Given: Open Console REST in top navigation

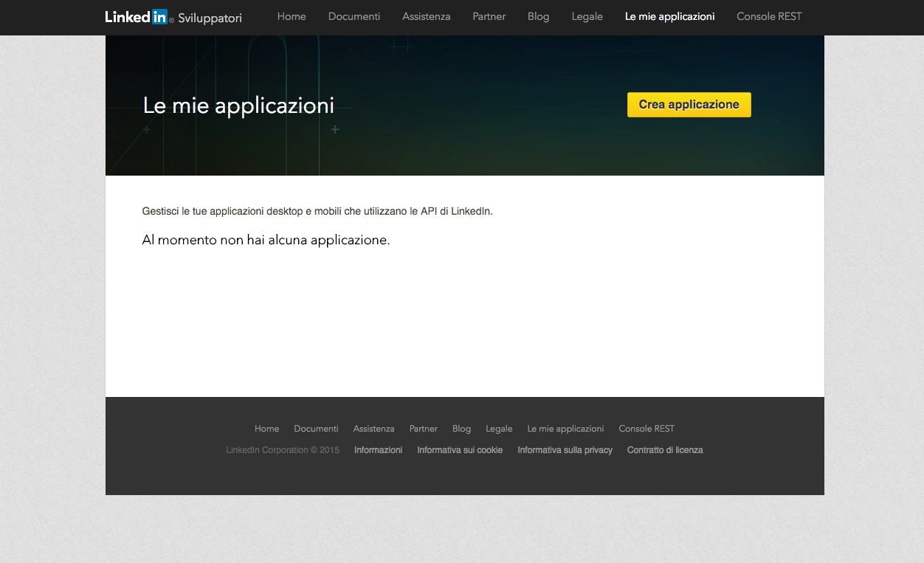Looking at the screenshot, I should 769,17.
